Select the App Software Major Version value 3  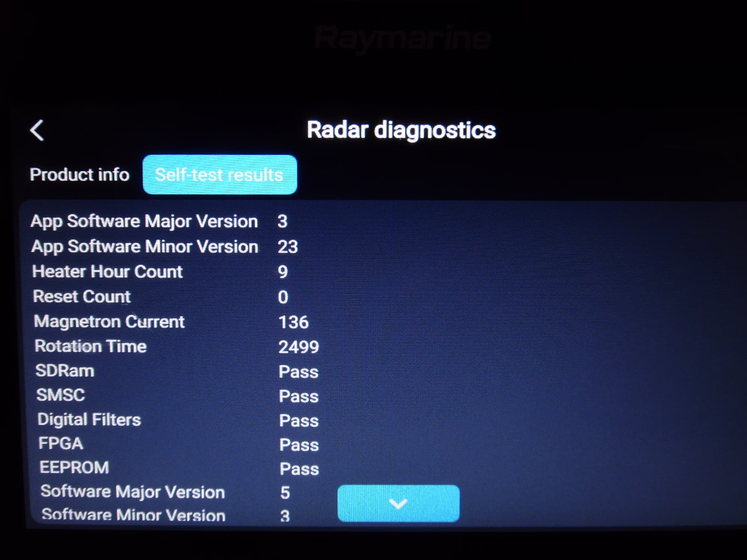tap(282, 222)
